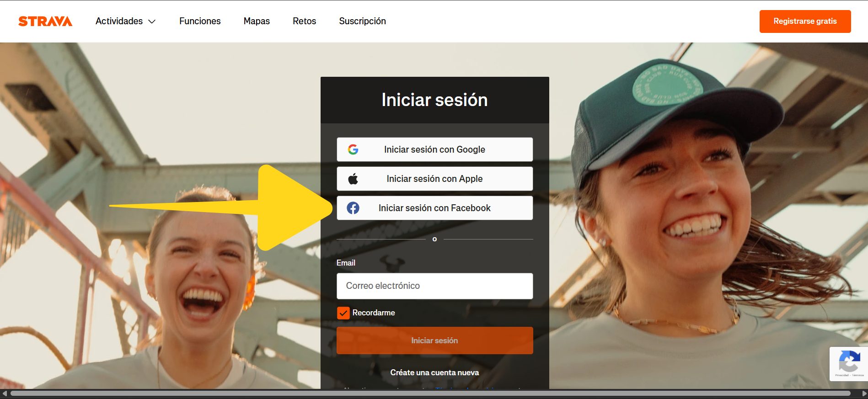This screenshot has height=399, width=868.
Task: Click the Strava logo
Action: pos(45,21)
